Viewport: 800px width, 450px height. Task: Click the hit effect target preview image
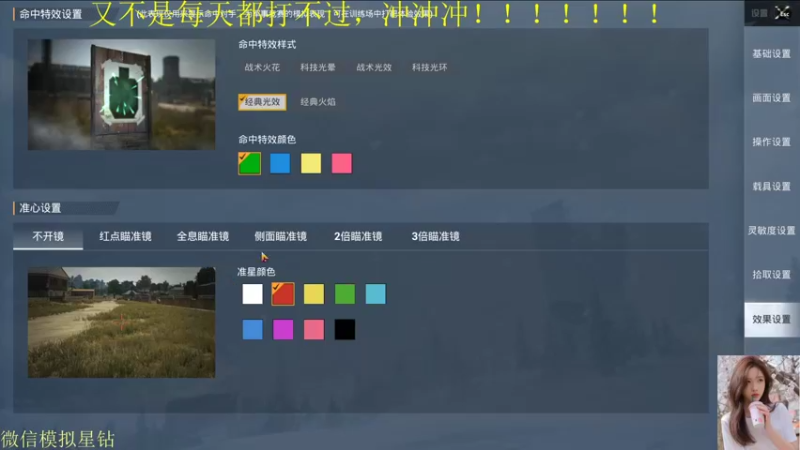(121, 94)
